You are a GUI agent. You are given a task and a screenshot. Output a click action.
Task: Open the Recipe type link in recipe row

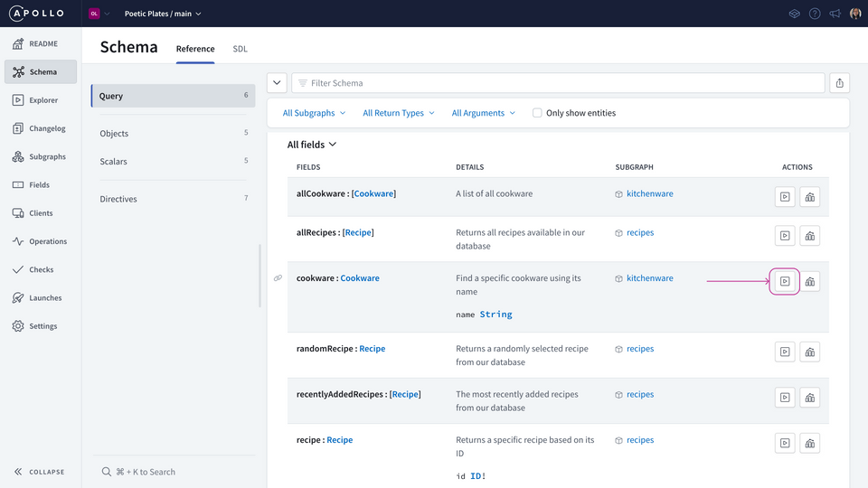339,440
